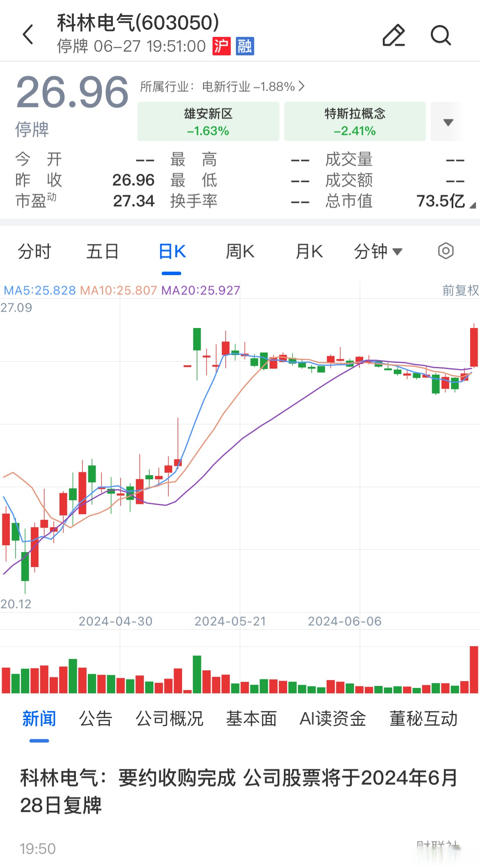
Task: Open 电新行业 industry link
Action: [x=222, y=87]
